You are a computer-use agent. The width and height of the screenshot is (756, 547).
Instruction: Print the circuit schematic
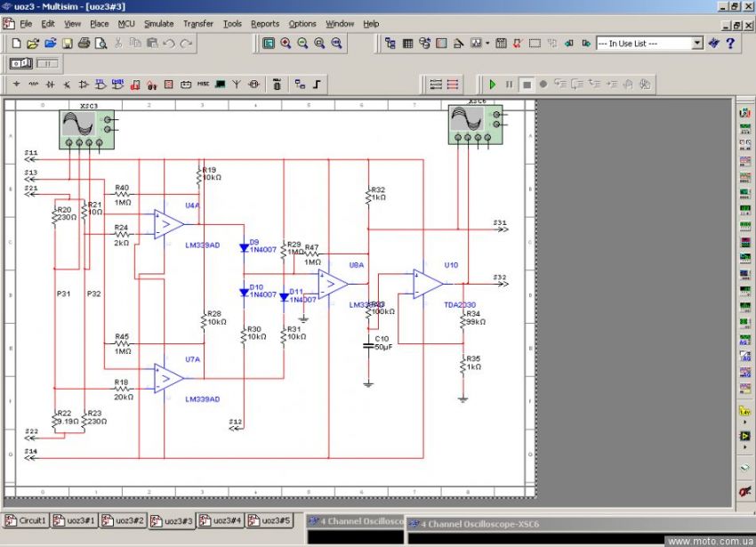[x=84, y=44]
